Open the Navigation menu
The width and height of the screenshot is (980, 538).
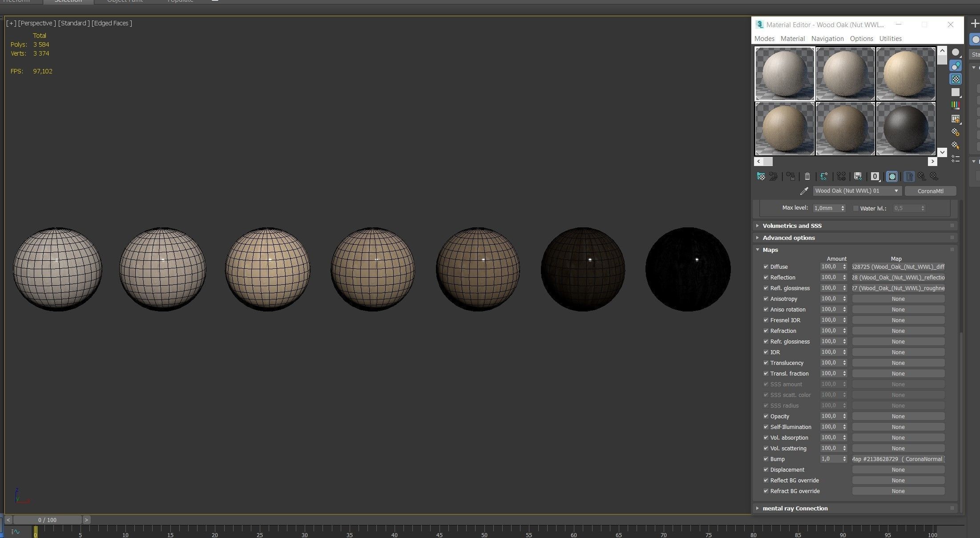(x=827, y=39)
